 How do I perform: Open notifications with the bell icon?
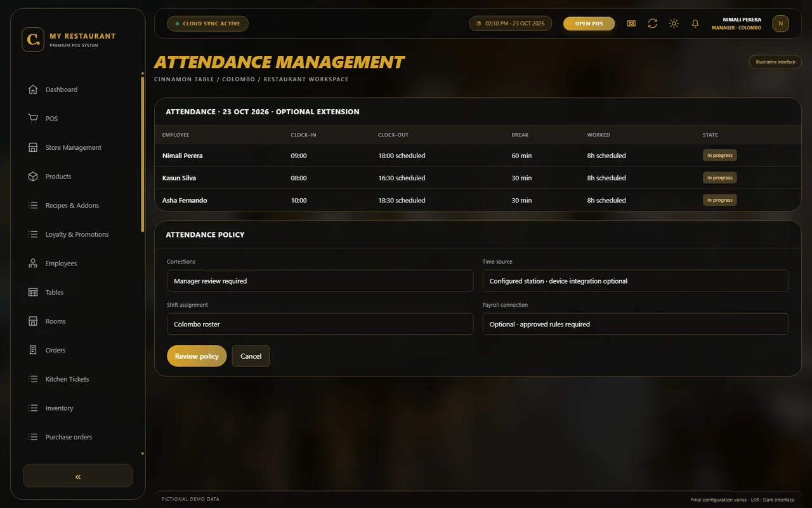[x=695, y=23]
